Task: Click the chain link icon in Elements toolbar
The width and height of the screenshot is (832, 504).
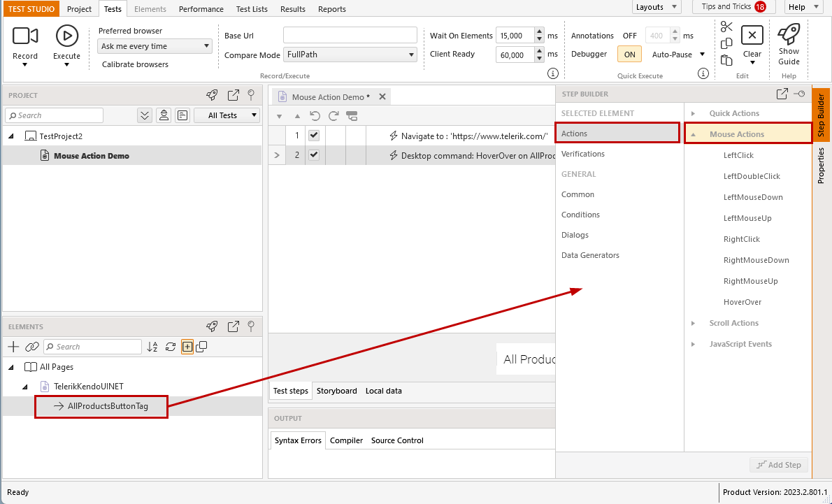Action: (x=32, y=347)
